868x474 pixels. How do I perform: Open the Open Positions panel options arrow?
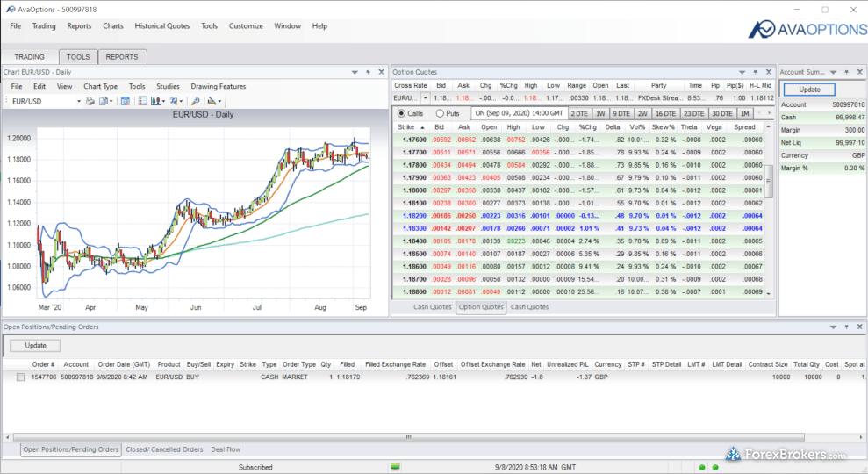click(833, 327)
